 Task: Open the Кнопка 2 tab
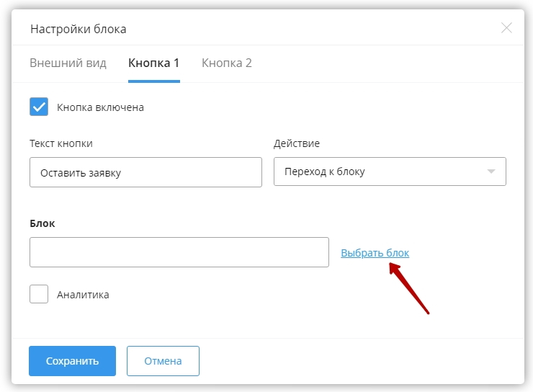(226, 63)
